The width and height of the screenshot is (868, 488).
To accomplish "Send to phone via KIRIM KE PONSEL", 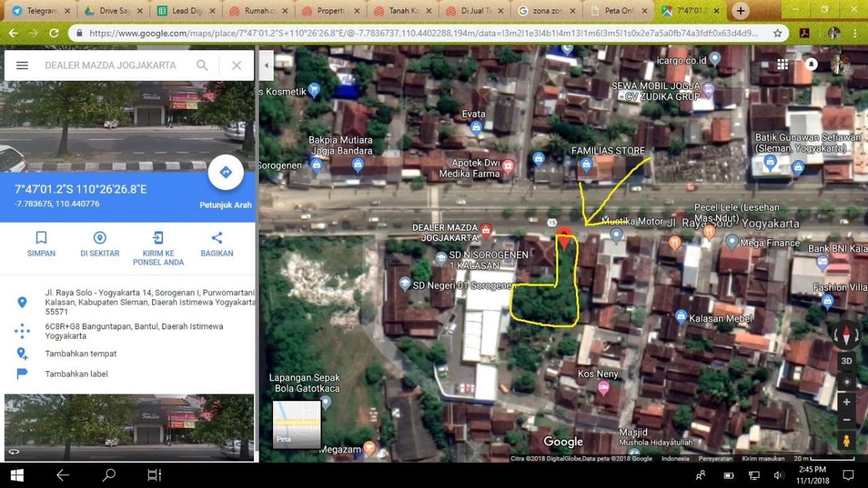I will click(158, 238).
